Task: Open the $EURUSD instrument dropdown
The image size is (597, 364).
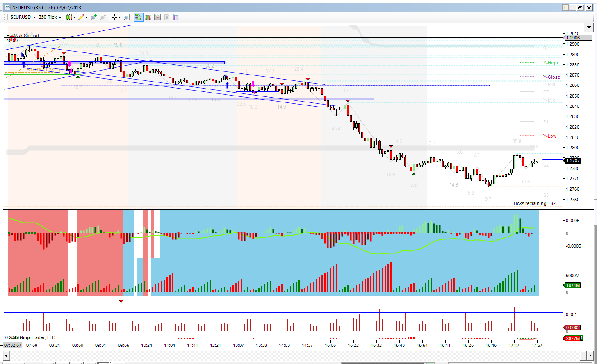Action: [x=23, y=17]
